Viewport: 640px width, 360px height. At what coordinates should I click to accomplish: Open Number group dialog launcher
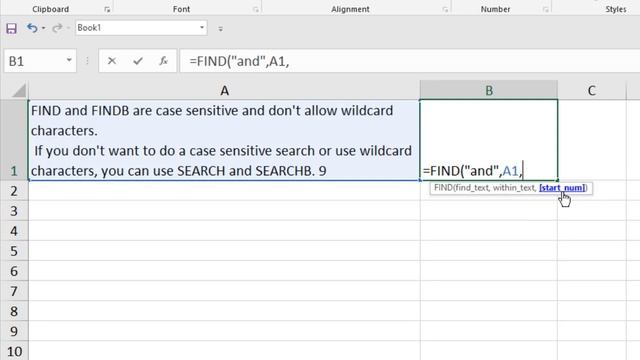coord(545,9)
